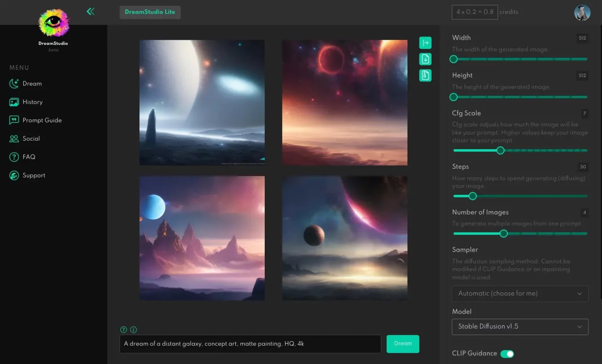Open the Model dropdown showing Stable Diffusion v1.5
Screen dimensions: 602x364
click(x=519, y=327)
